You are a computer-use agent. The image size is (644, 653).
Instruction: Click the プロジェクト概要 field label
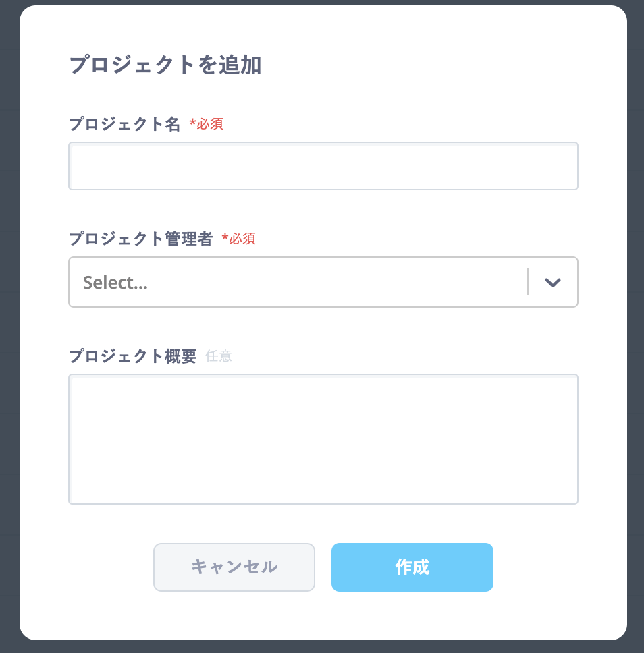point(133,356)
